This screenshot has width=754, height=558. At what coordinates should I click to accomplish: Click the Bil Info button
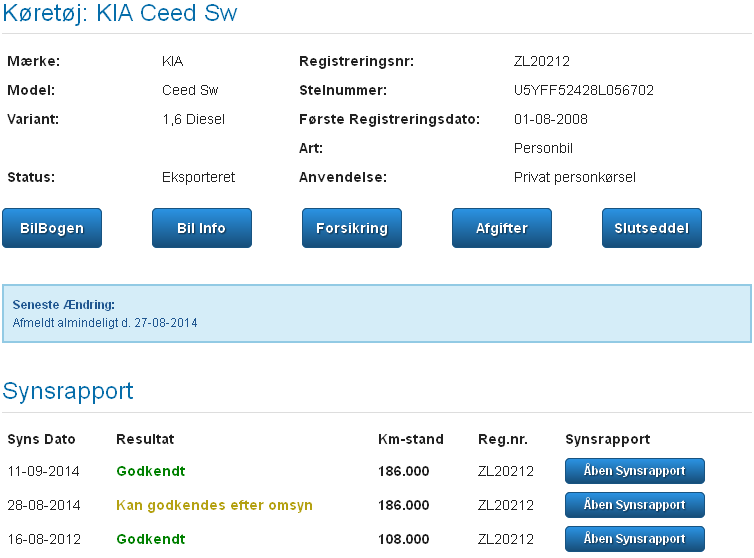[x=202, y=228]
